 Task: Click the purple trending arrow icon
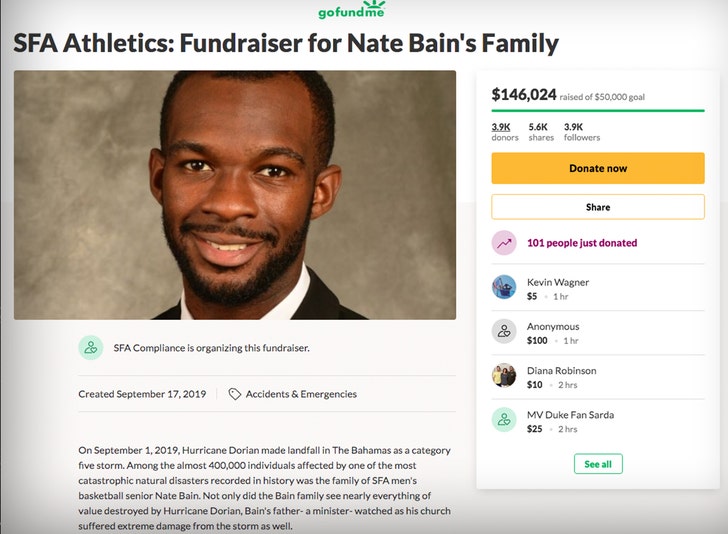pyautogui.click(x=504, y=243)
